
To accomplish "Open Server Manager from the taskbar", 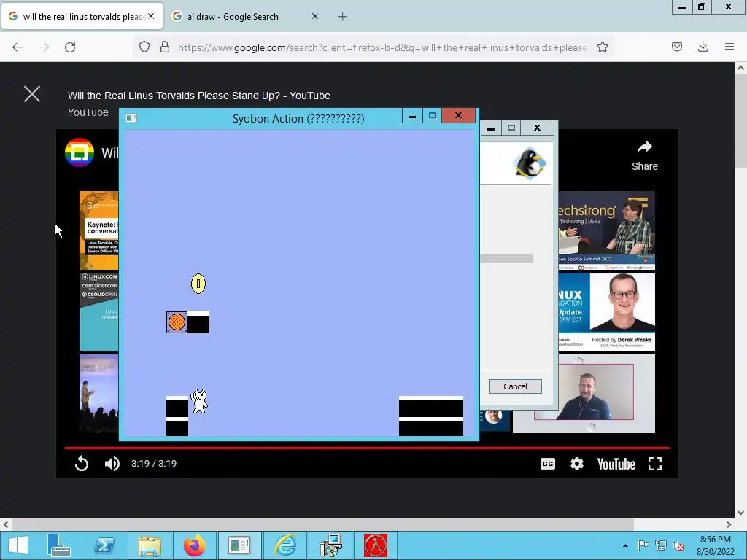I will 59,545.
